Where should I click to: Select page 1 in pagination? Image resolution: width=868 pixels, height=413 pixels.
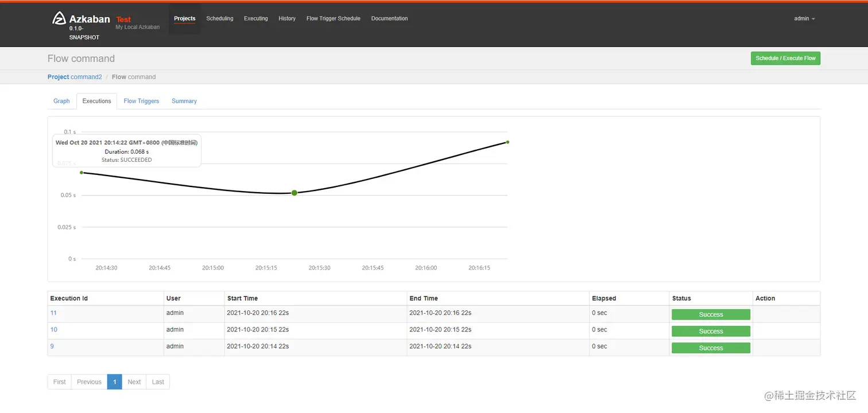(115, 382)
